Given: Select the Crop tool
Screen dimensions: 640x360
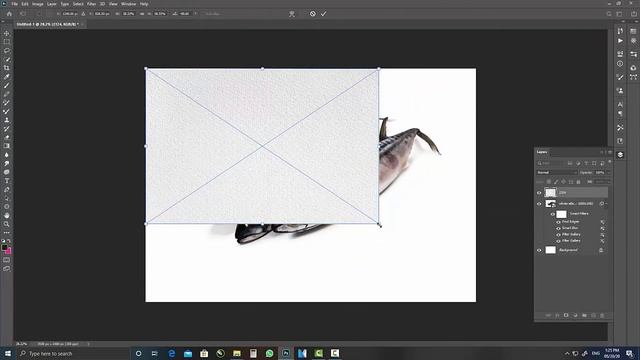Looking at the screenshot, I should (x=7, y=68).
